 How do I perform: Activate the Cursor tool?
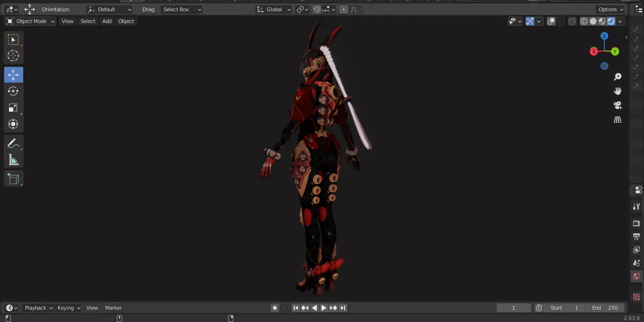[x=14, y=56]
